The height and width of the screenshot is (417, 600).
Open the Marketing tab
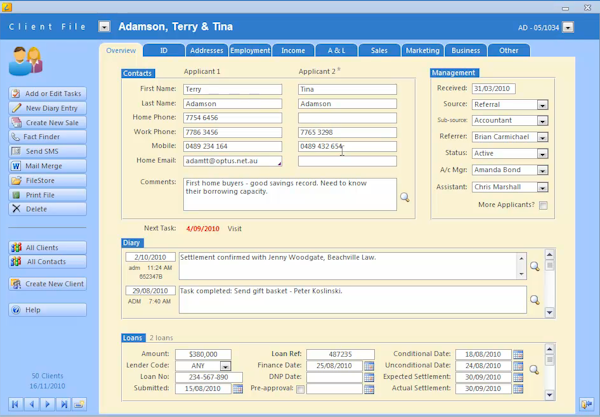pyautogui.click(x=422, y=50)
